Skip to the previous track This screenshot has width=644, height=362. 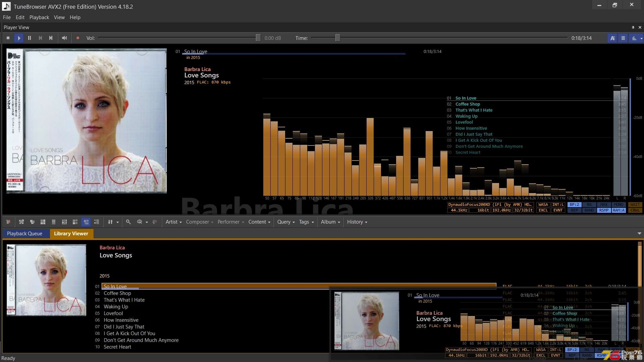(40, 38)
